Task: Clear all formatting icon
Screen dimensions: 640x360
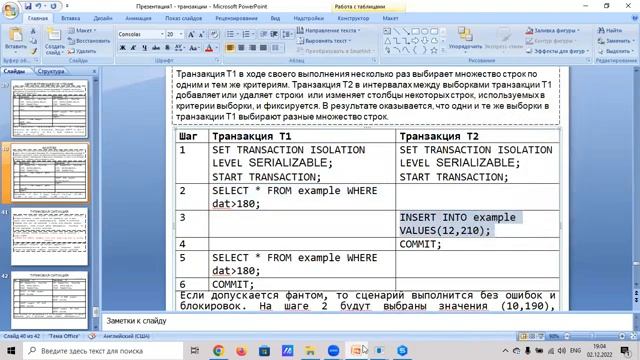Action: click(x=214, y=35)
